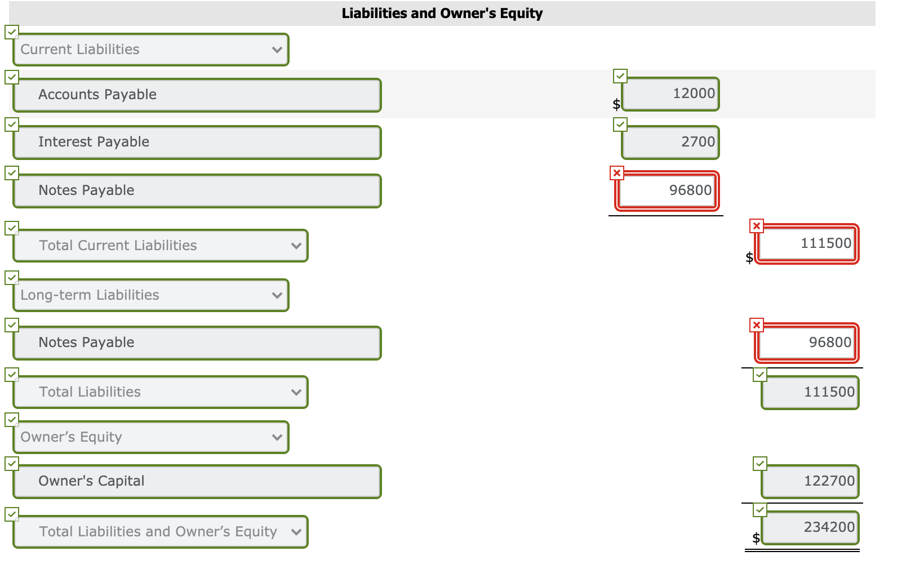Click the Accounts Payable account field
The height and width of the screenshot is (569, 924).
tap(197, 95)
